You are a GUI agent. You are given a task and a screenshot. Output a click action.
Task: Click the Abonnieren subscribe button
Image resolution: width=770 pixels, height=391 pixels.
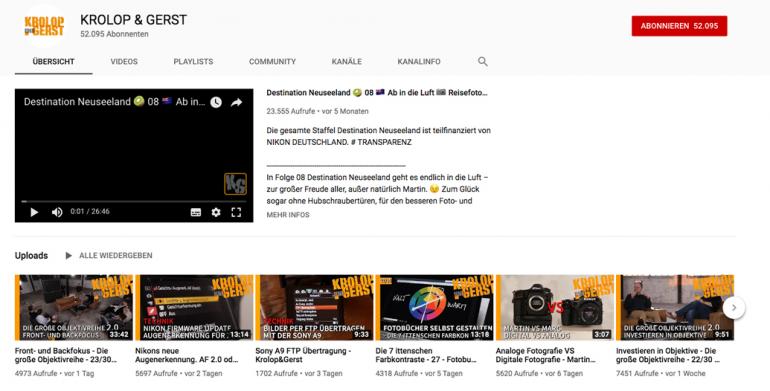click(679, 26)
